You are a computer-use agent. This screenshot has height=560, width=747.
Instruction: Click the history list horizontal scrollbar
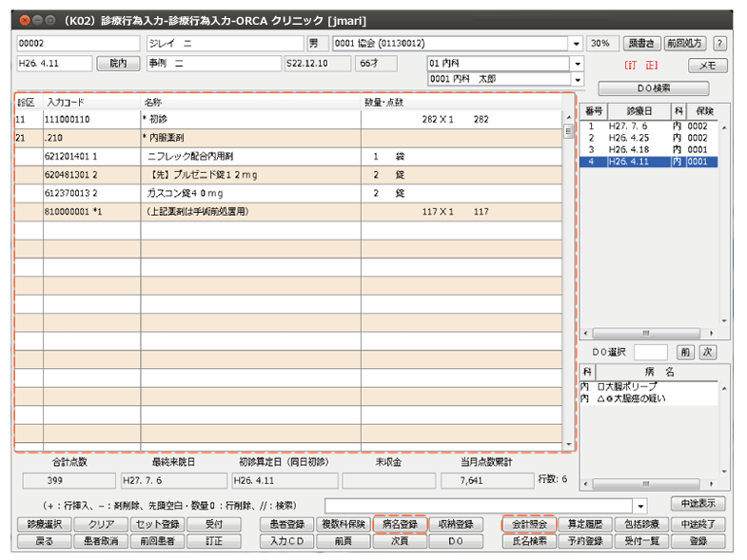(648, 334)
